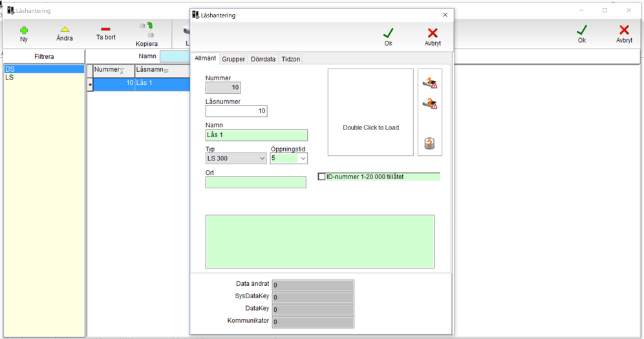Click the green plus Ny icon
644x339 pixels.
[x=24, y=30]
